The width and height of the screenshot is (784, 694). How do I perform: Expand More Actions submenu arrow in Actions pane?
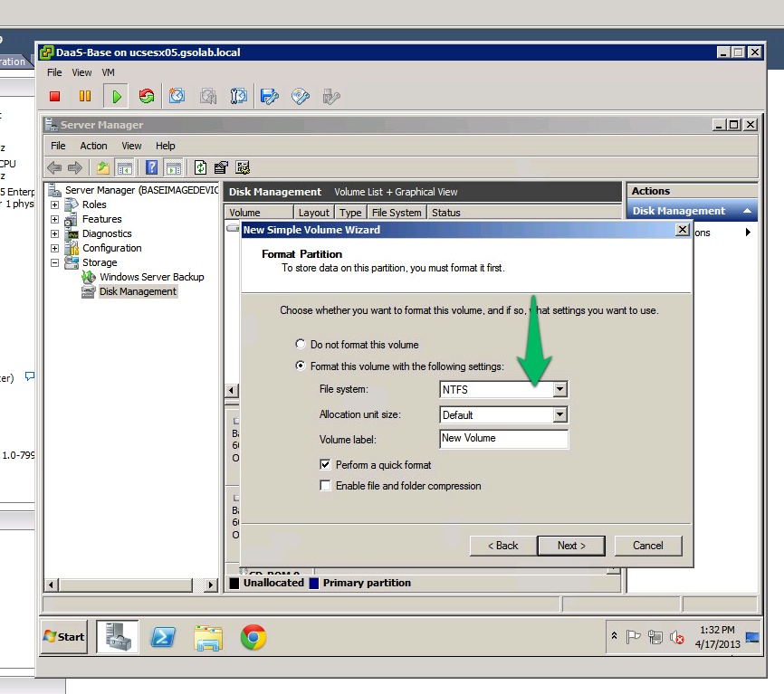[748, 232]
